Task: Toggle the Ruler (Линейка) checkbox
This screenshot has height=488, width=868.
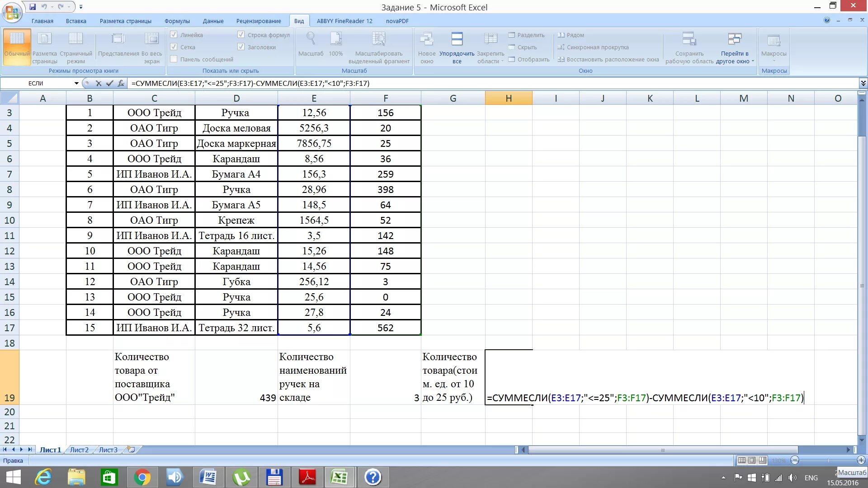Action: tap(173, 35)
